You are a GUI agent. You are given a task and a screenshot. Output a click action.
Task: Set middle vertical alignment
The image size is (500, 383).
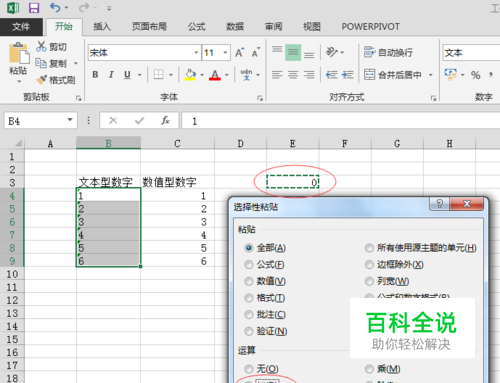293,52
